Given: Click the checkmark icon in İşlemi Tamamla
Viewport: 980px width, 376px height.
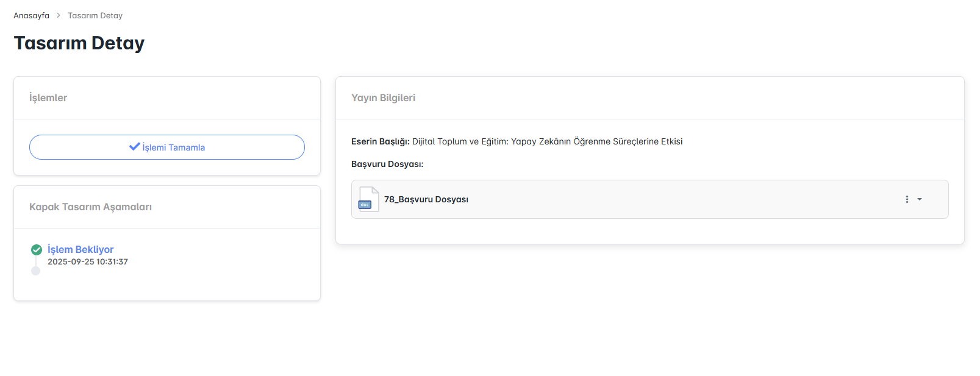Looking at the screenshot, I should [x=135, y=147].
